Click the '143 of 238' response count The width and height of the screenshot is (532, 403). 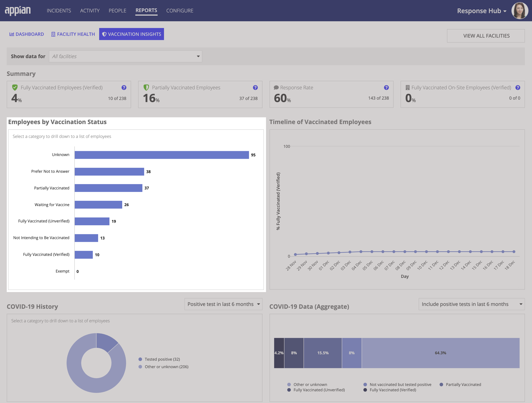(378, 98)
